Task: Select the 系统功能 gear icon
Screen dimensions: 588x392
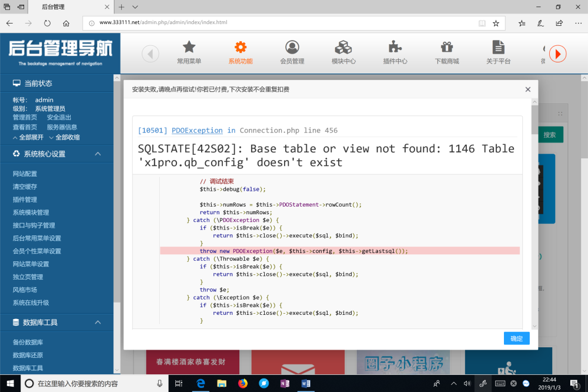Action: 240,48
